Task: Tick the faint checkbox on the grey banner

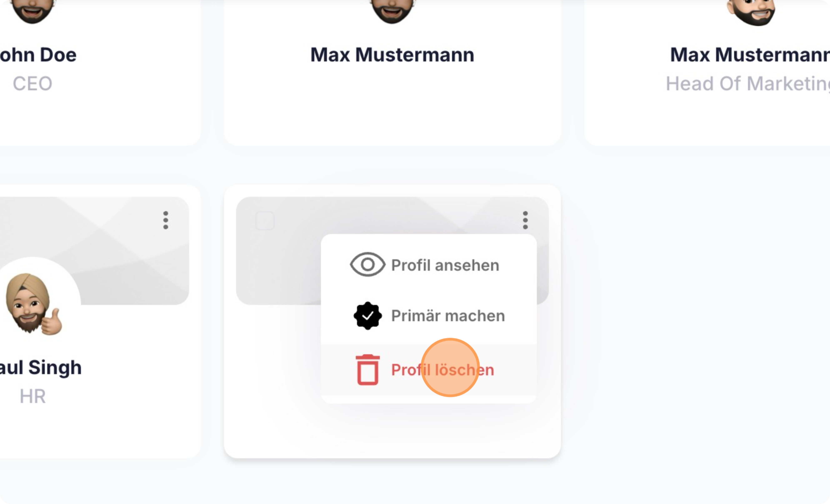Action: [x=265, y=221]
